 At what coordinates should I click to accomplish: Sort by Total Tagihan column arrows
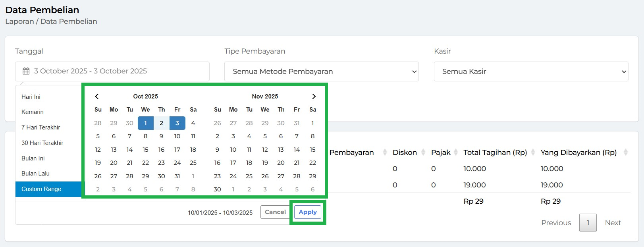533,152
